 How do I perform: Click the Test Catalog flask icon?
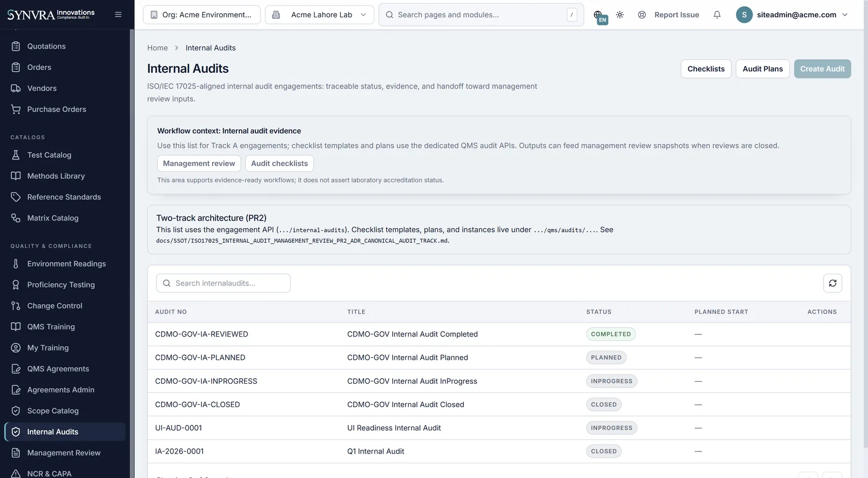point(16,155)
